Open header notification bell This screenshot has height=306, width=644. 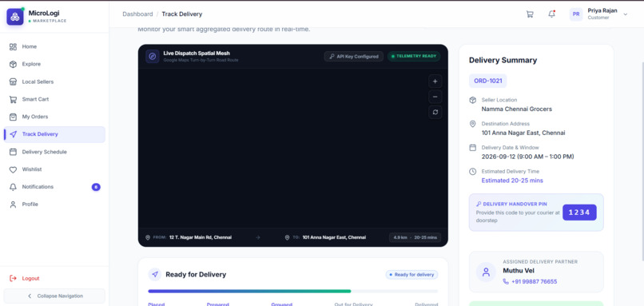coord(551,14)
